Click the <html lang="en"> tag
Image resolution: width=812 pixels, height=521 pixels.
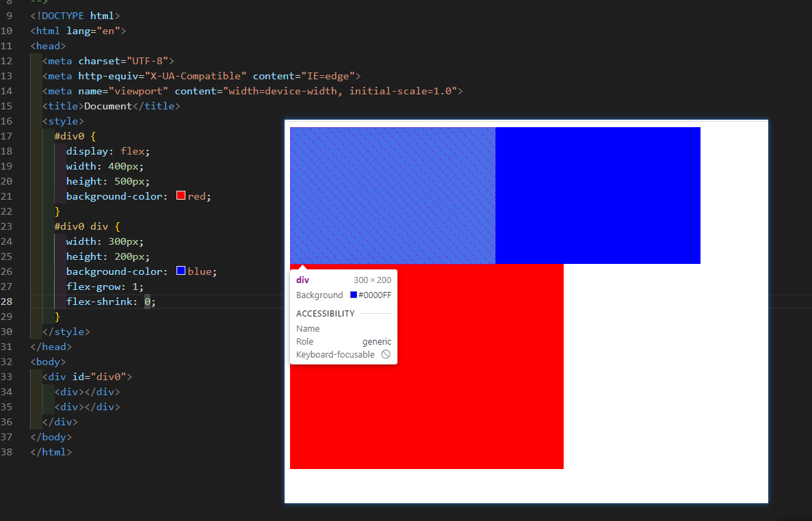[x=78, y=31]
